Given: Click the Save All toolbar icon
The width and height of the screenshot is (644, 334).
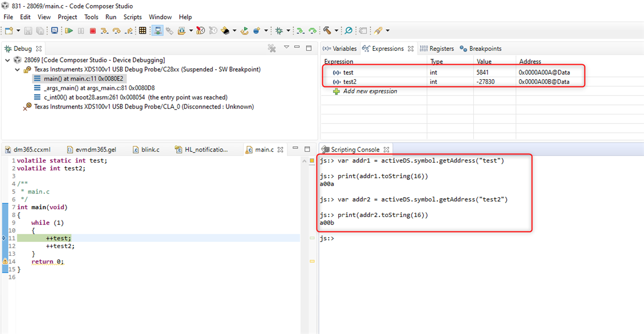Looking at the screenshot, I should (40, 31).
